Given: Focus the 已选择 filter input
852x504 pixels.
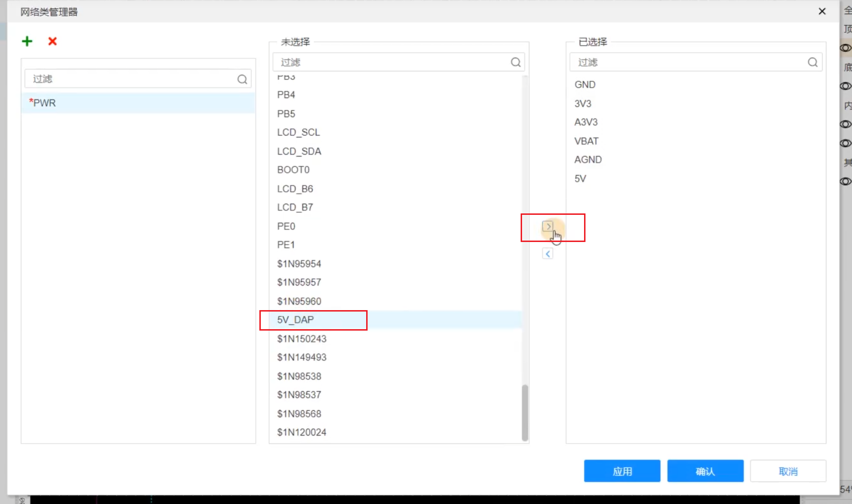Looking at the screenshot, I should [x=696, y=62].
